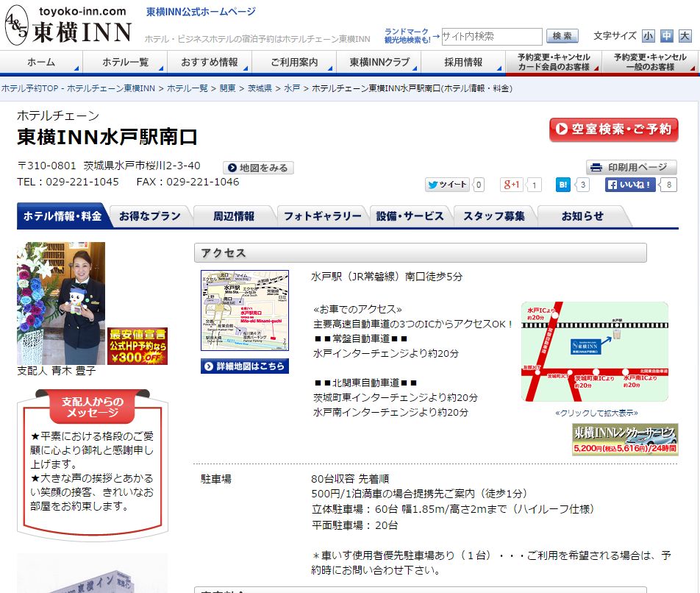The image size is (700, 593).
Task: Click the アクセス section header
Action: (420, 253)
